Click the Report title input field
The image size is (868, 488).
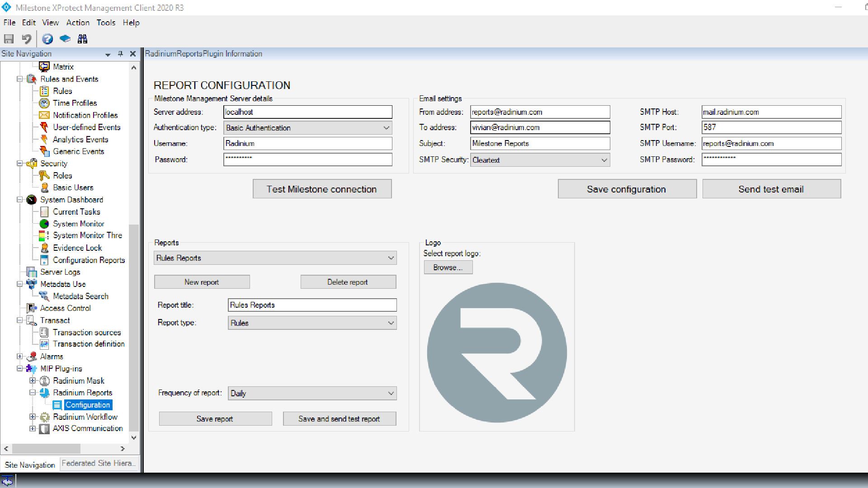pos(312,305)
